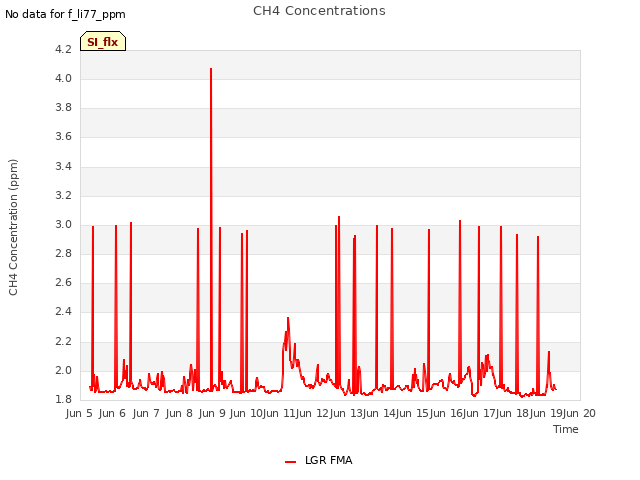
Task: Click the LGR FMA legend entry
Action: pos(318,460)
